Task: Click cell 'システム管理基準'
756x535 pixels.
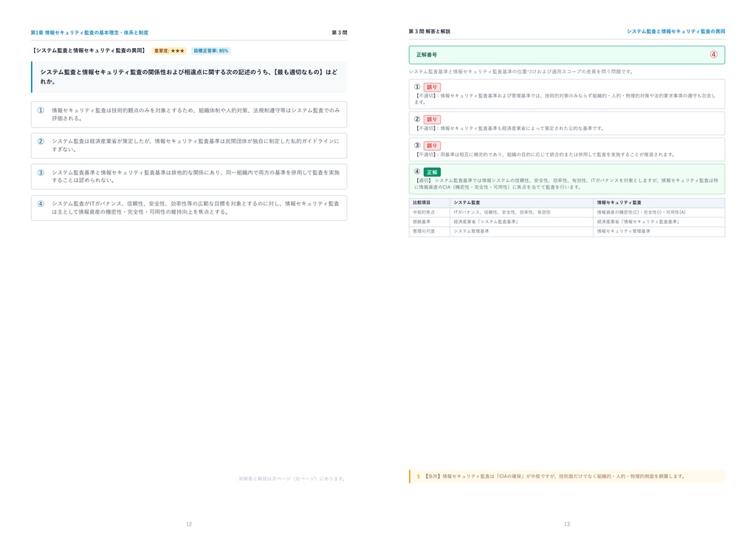Action: click(471, 231)
